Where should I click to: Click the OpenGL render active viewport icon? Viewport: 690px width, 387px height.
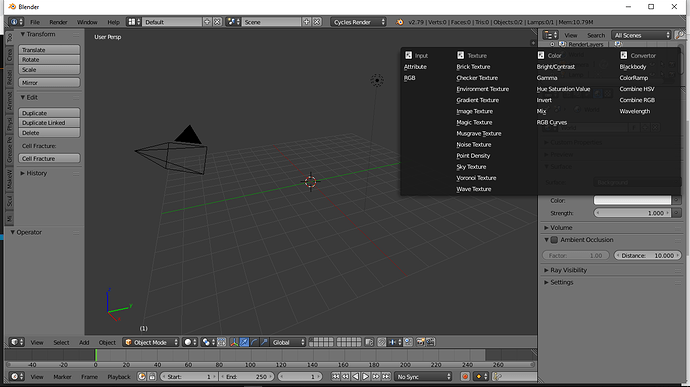(420, 342)
